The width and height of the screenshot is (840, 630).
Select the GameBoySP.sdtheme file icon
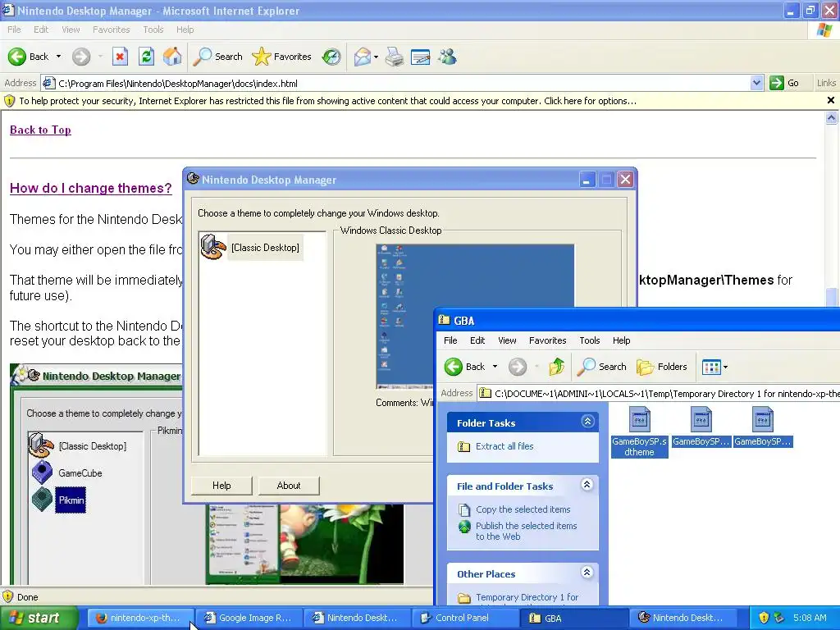tap(640, 419)
